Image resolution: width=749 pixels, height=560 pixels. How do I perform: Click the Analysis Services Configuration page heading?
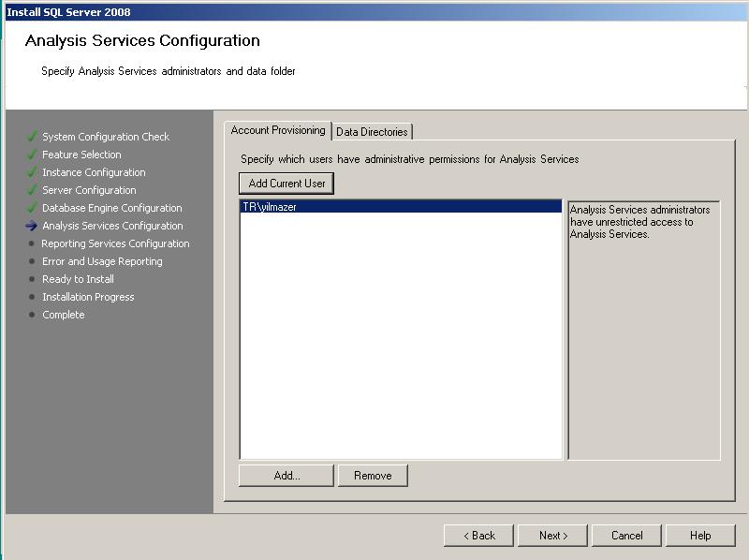coord(142,40)
